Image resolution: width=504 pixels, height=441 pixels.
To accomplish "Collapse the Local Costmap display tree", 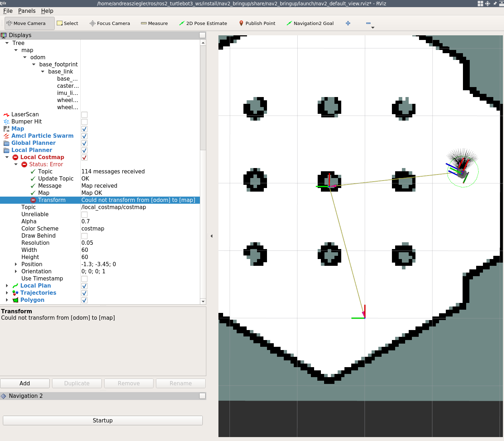I will [7, 157].
